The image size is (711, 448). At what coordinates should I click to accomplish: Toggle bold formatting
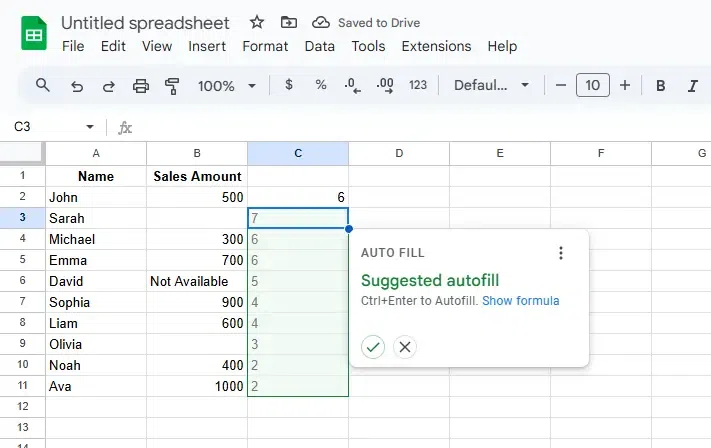coord(661,86)
